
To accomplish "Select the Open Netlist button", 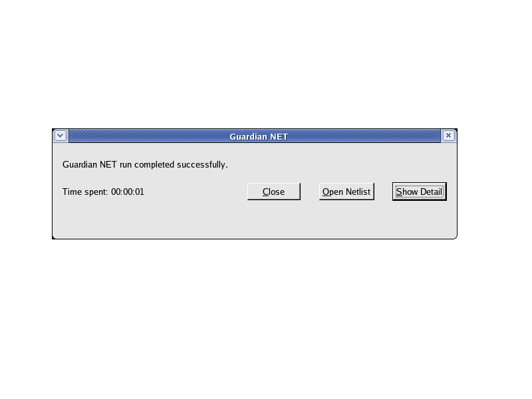I will click(x=346, y=192).
